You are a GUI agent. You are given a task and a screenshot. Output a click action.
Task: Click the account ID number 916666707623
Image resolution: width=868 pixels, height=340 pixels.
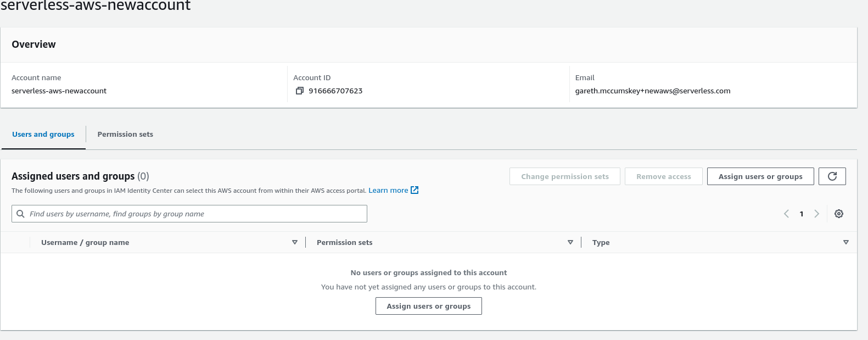coord(335,91)
